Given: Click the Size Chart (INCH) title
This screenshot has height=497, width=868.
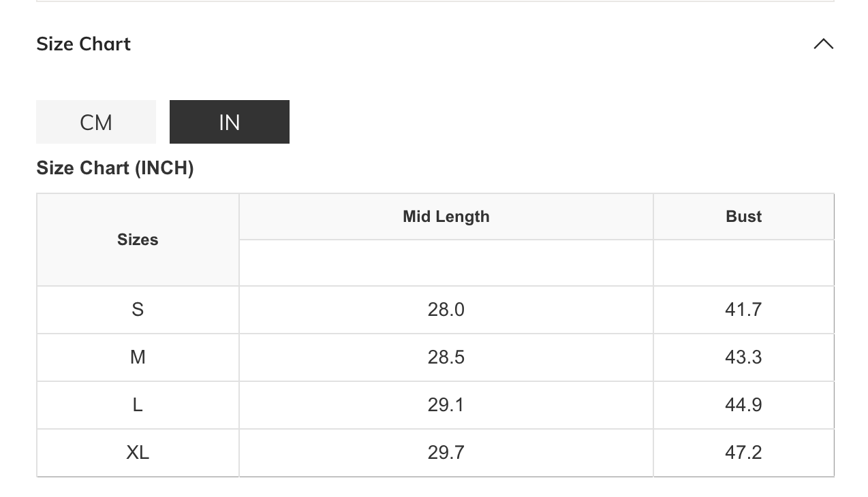Looking at the screenshot, I should pyautogui.click(x=115, y=168).
